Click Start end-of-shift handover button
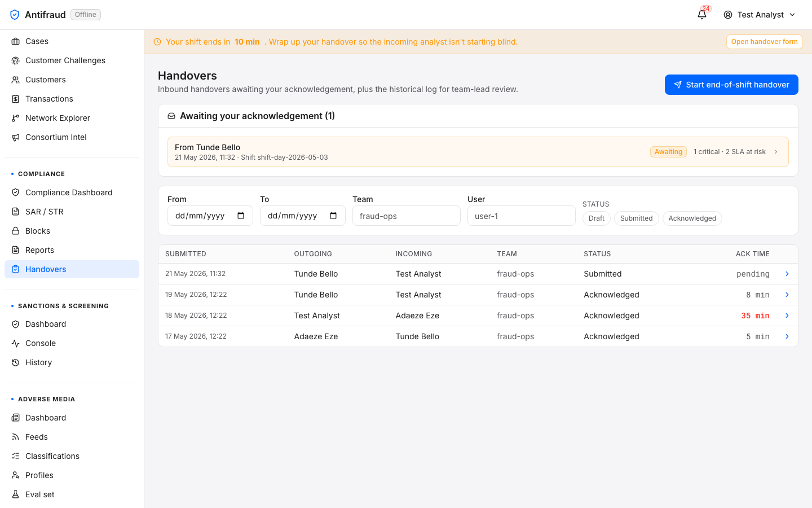 (x=731, y=85)
